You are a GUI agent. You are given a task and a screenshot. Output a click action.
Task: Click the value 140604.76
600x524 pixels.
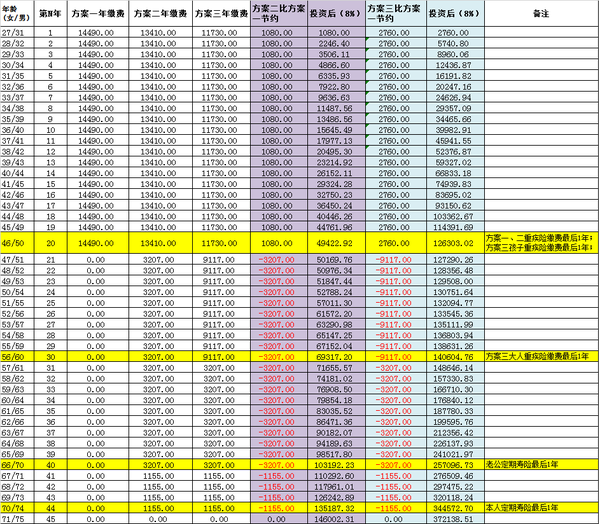pos(455,357)
